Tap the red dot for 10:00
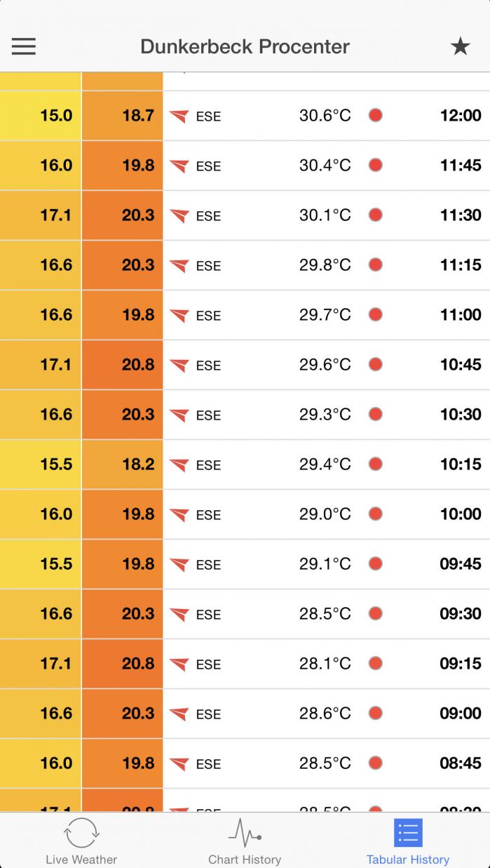Image resolution: width=490 pixels, height=868 pixels. 376,514
